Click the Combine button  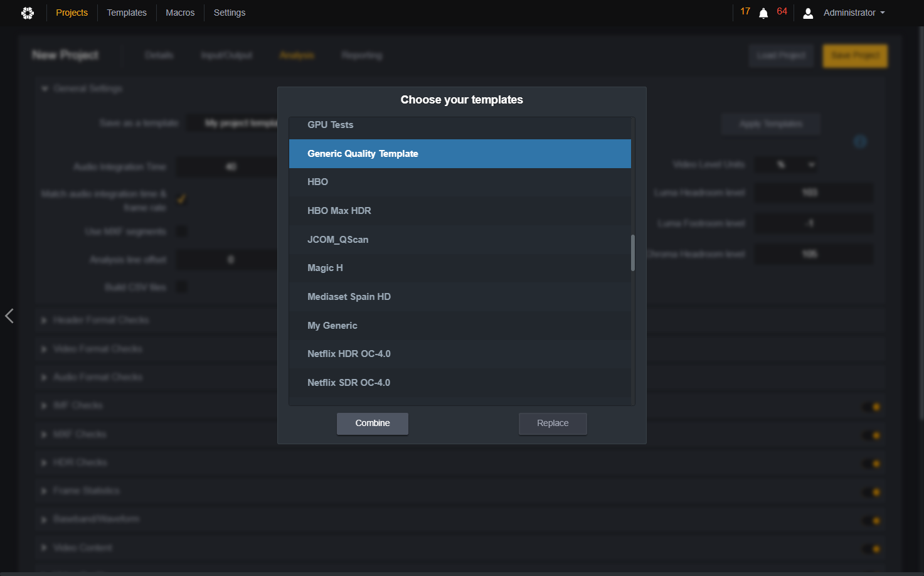pos(373,424)
